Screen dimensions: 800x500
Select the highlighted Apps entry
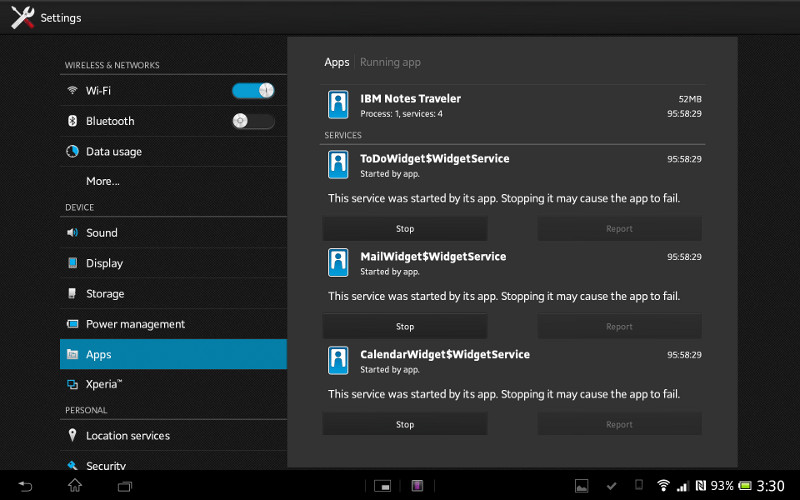[173, 354]
